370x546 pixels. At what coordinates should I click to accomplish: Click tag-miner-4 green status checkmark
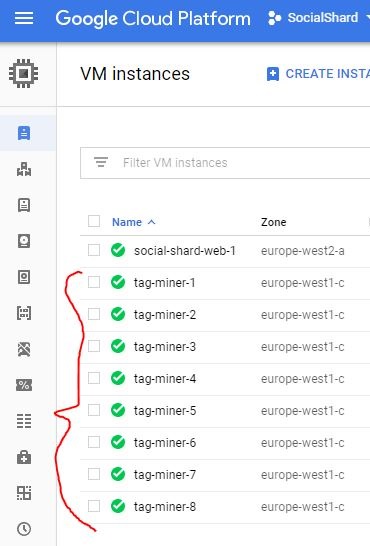118,379
